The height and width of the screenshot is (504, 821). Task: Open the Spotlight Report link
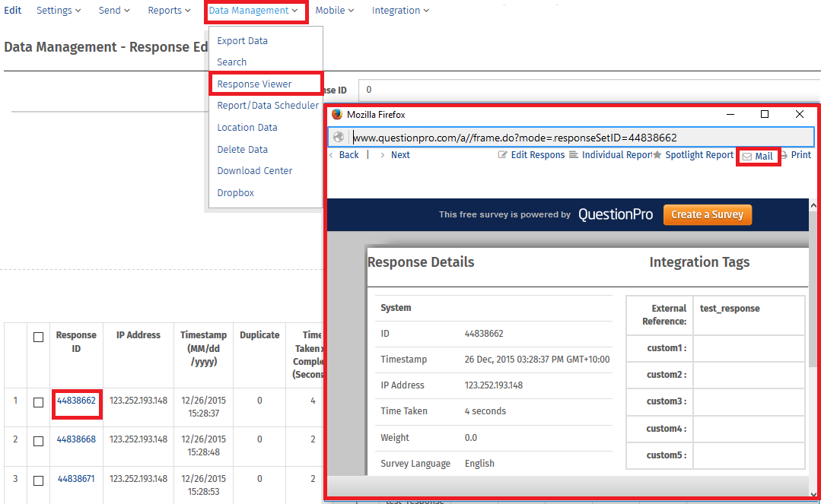[699, 155]
